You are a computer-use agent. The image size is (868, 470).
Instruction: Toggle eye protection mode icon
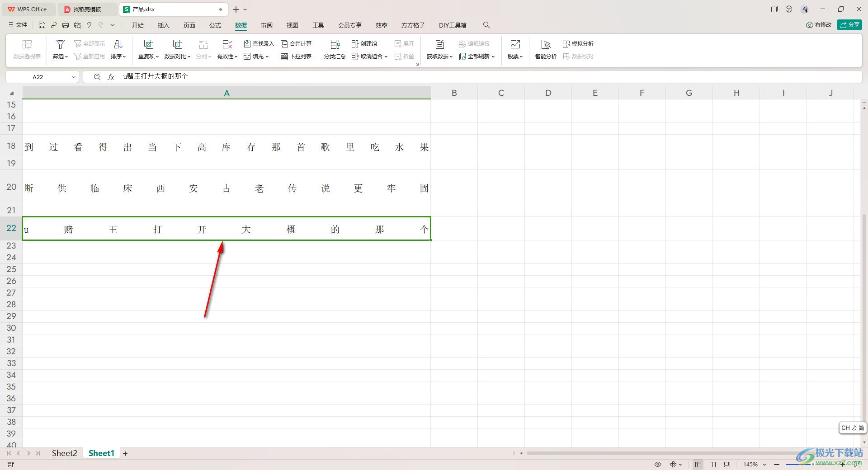pos(658,465)
